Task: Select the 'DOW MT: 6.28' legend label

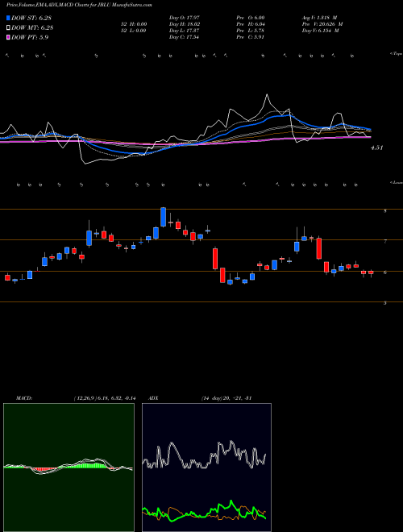Action: [32, 27]
